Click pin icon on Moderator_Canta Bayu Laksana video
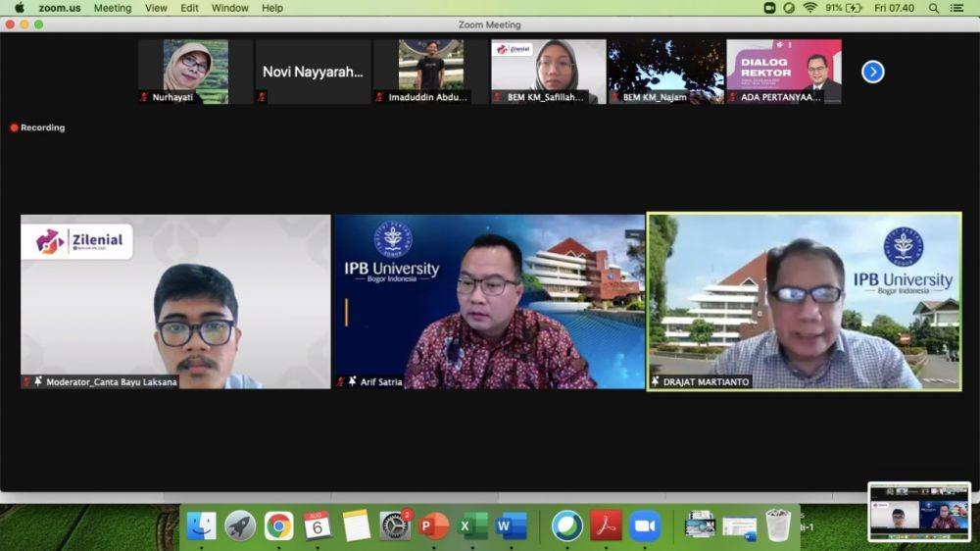This screenshot has width=980, height=551. click(38, 380)
